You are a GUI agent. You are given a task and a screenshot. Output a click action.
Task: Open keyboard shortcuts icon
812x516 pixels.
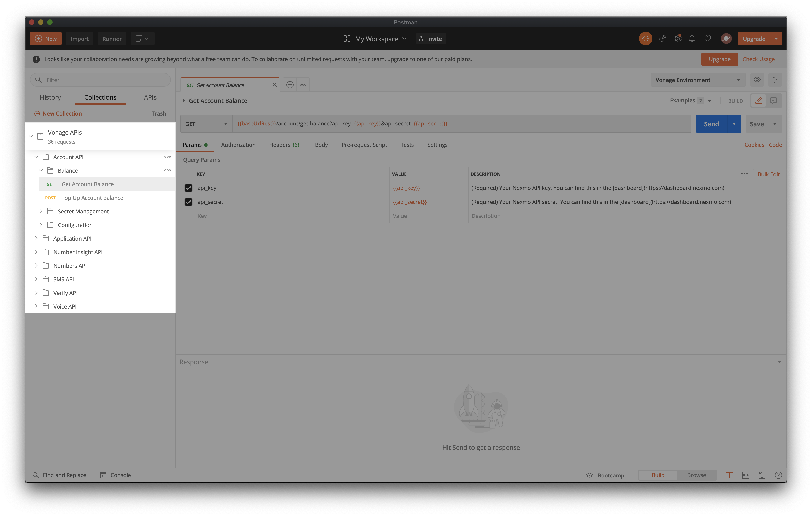point(762,475)
